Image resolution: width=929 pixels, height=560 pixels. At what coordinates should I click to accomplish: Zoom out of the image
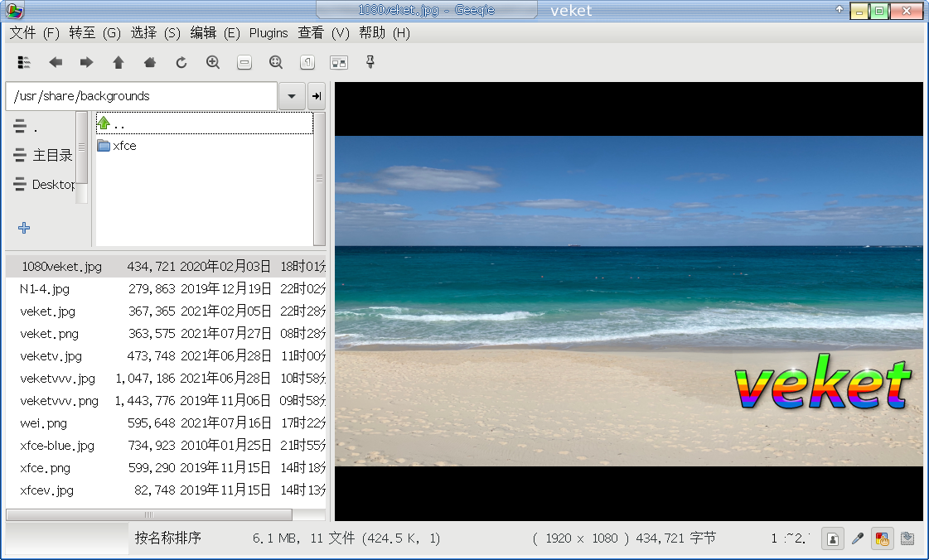click(x=244, y=62)
